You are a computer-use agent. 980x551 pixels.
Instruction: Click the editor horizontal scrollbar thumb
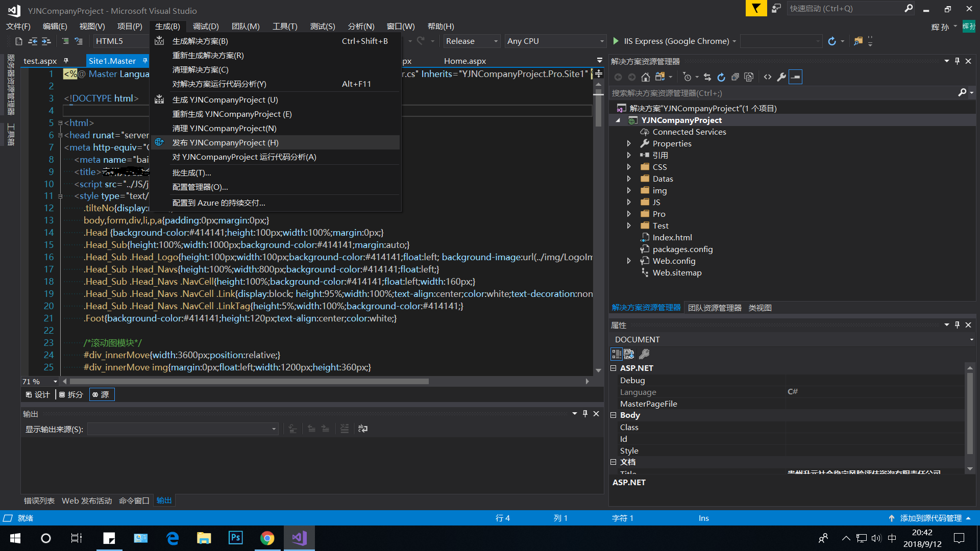(249, 382)
